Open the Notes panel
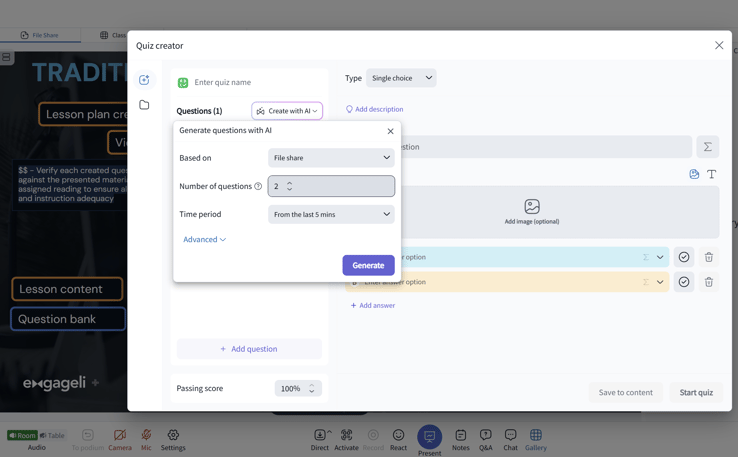This screenshot has height=457, width=738. pos(461,440)
